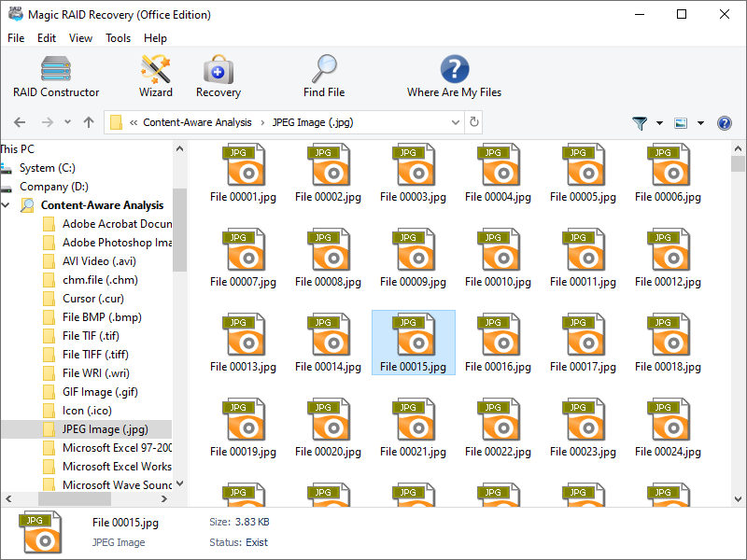Viewport: 747px width, 560px height.
Task: Open the File menu
Action: pyautogui.click(x=16, y=38)
